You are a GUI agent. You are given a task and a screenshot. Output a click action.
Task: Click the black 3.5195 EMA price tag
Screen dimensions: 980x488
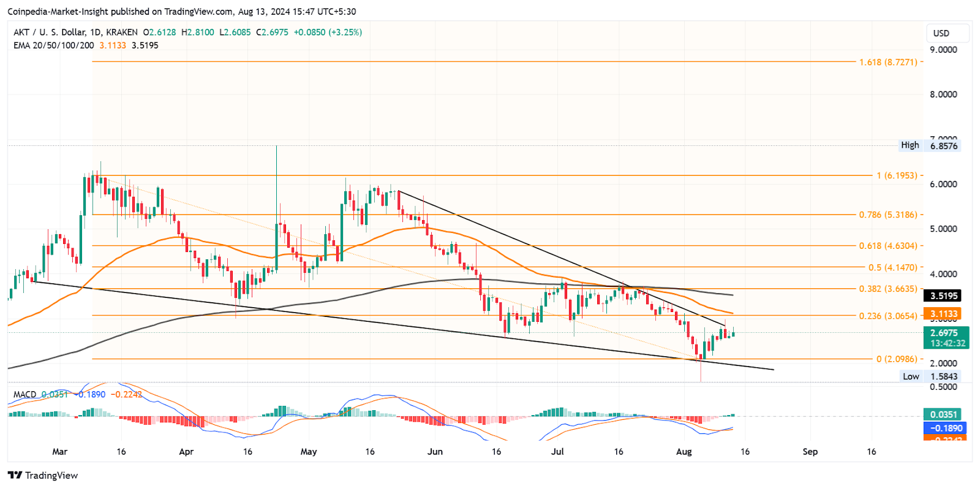(x=942, y=295)
